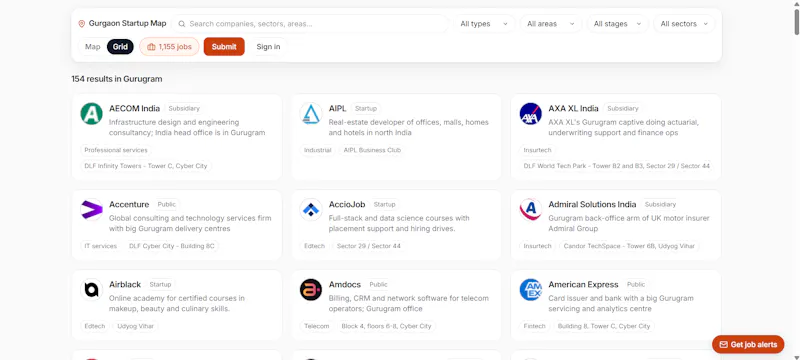Open the All sectors dropdown
This screenshot has height=360, width=800.
pos(684,24)
